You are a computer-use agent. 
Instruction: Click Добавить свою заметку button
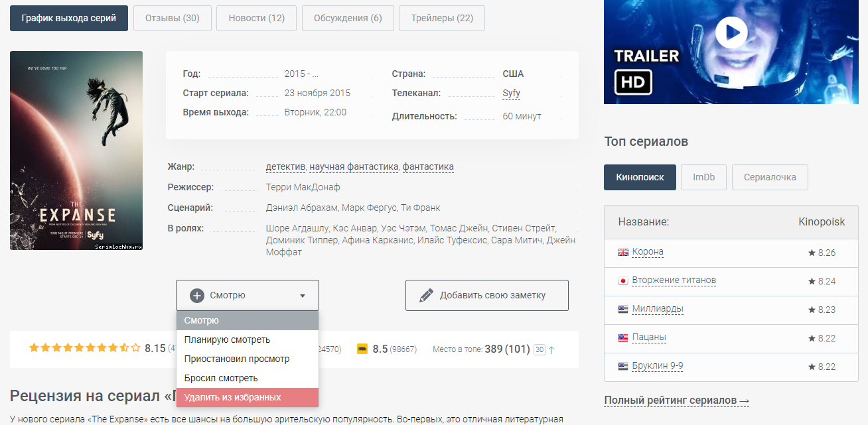point(487,296)
